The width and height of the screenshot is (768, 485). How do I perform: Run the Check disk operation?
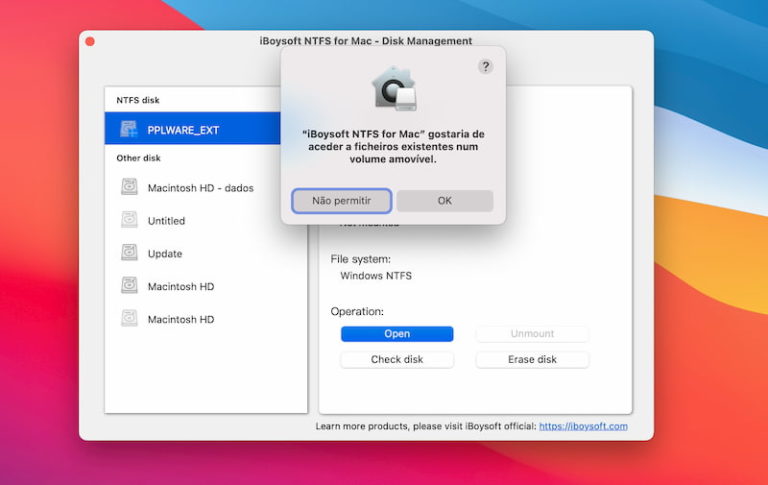pyautogui.click(x=397, y=360)
